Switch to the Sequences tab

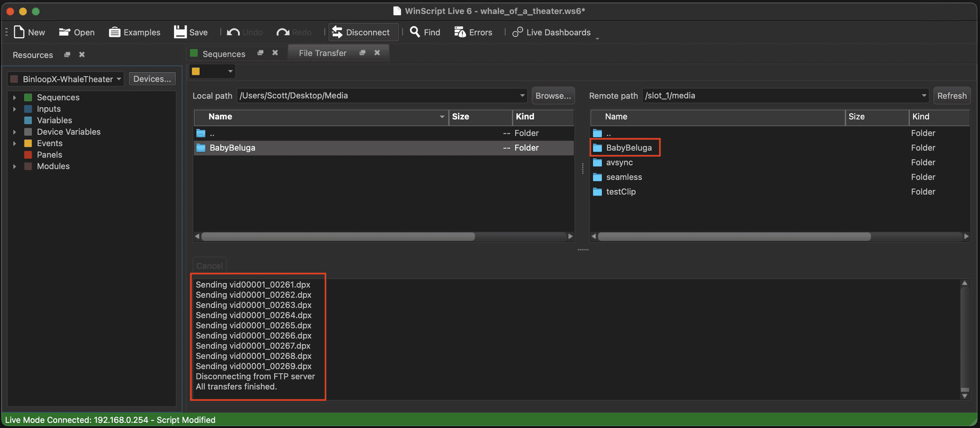(x=223, y=54)
